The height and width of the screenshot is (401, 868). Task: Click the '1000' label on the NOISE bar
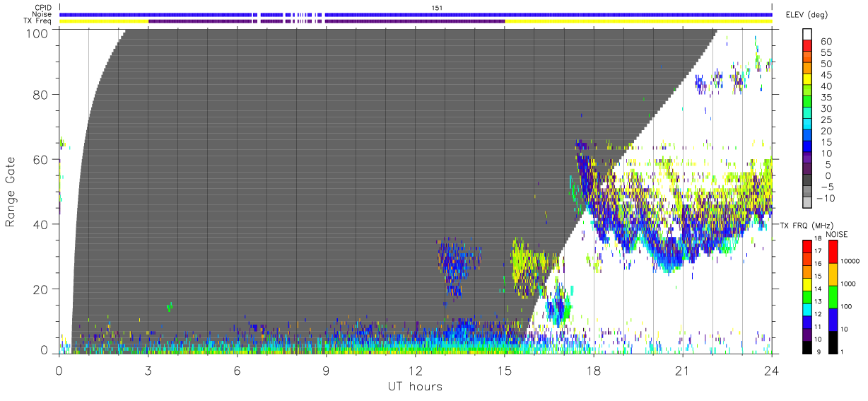point(850,284)
